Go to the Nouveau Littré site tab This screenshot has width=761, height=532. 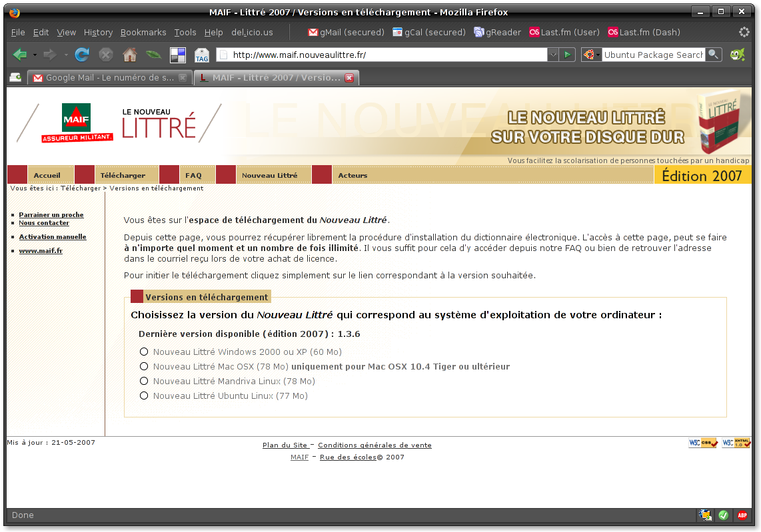pos(270,175)
